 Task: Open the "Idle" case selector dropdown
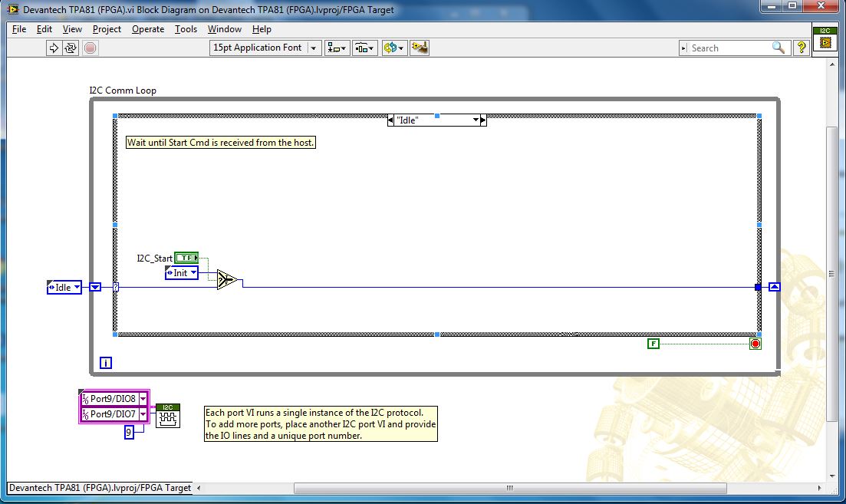pyautogui.click(x=476, y=120)
